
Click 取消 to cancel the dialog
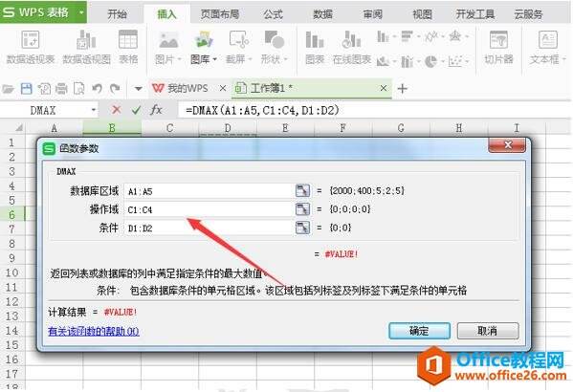(x=488, y=331)
